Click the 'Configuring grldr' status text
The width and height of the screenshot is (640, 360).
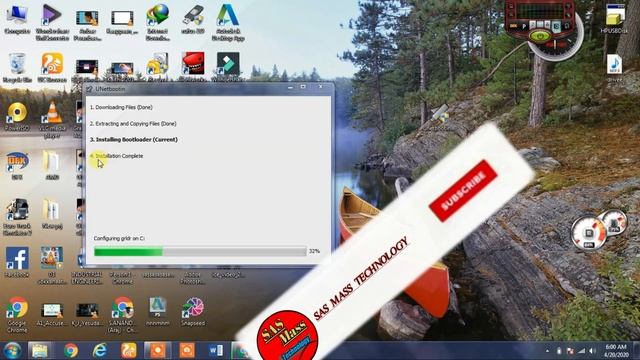pyautogui.click(x=119, y=238)
